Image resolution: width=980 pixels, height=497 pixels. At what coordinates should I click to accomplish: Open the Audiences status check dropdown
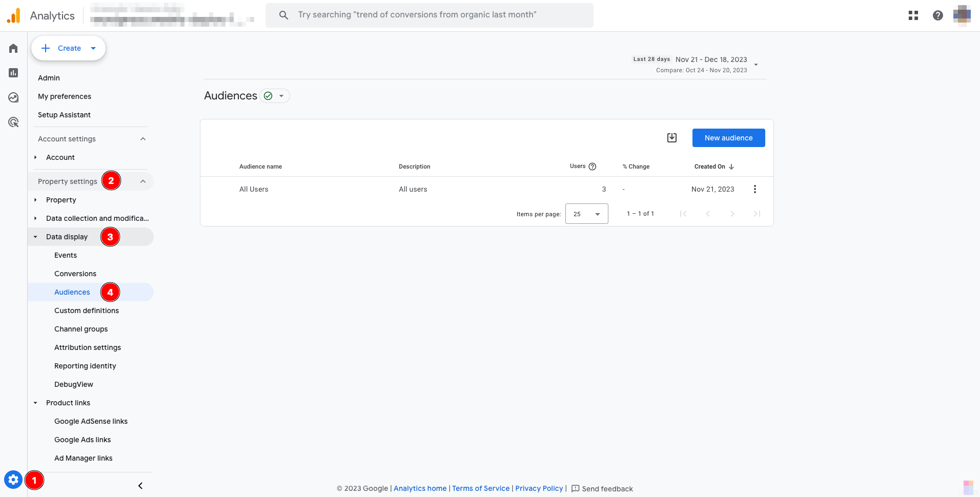tap(275, 96)
